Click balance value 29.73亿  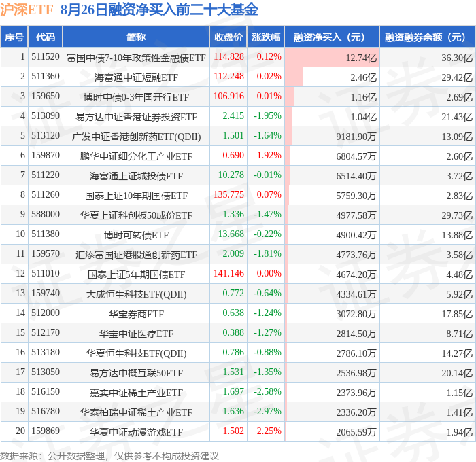coord(457,215)
